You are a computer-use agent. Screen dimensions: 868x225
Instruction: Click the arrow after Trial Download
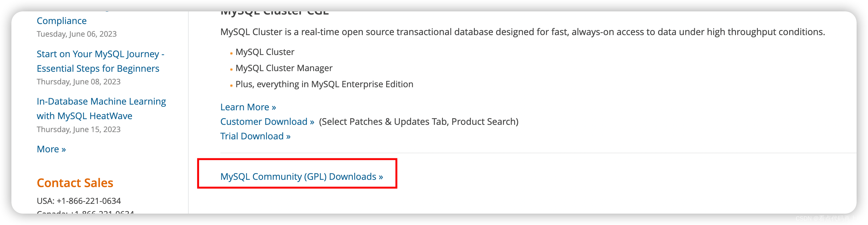[x=288, y=136]
